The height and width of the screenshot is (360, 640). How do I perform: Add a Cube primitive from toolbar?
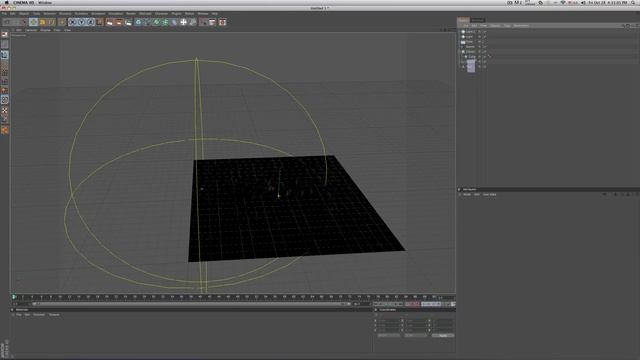[138, 22]
